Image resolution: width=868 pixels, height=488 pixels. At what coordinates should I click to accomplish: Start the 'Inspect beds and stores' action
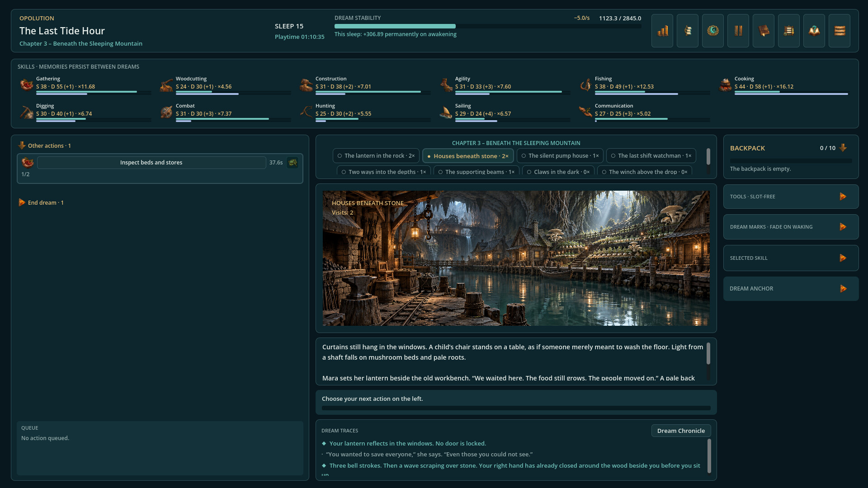(x=151, y=163)
